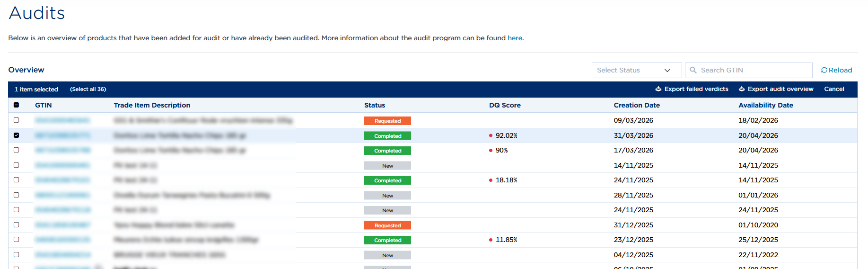Click the 18.18% DQ score value

[x=506, y=180]
